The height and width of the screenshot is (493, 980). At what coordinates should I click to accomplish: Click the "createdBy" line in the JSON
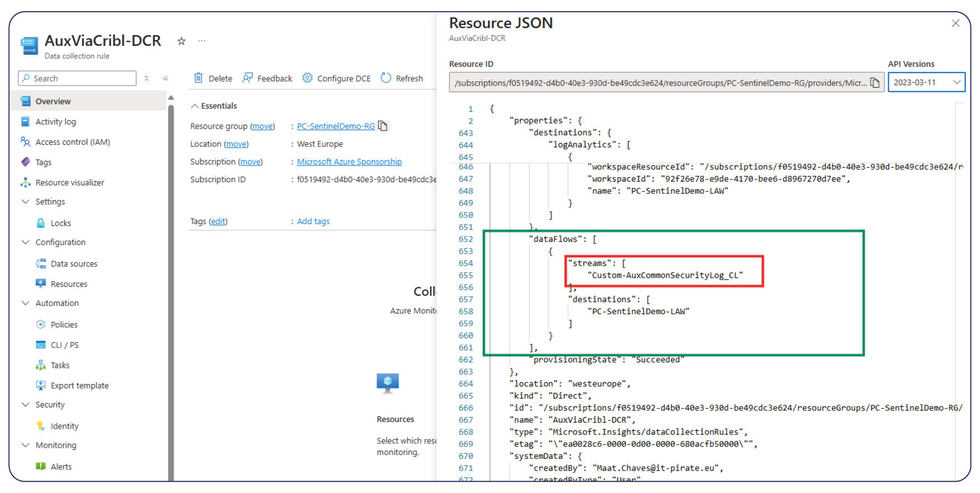(x=626, y=468)
